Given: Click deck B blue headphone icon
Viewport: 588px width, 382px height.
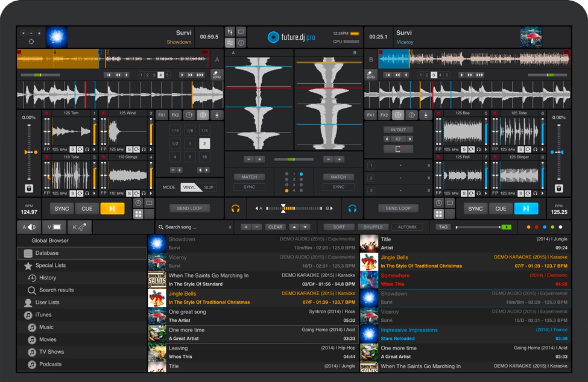Looking at the screenshot, I should tap(352, 208).
